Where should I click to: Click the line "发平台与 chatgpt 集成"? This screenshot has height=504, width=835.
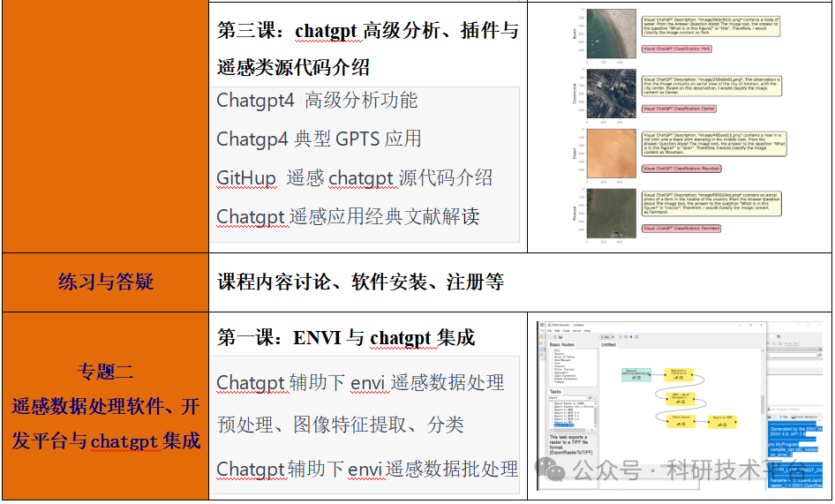coord(105,441)
